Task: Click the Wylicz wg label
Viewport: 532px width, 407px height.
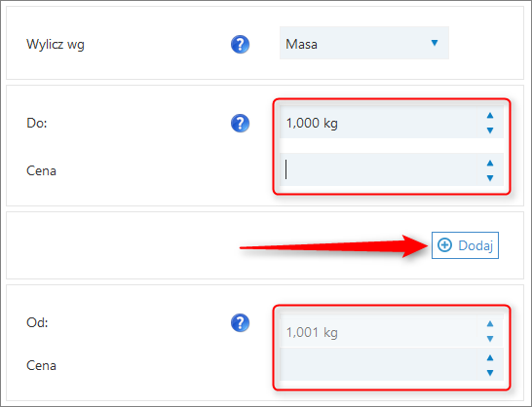Action: (x=56, y=45)
